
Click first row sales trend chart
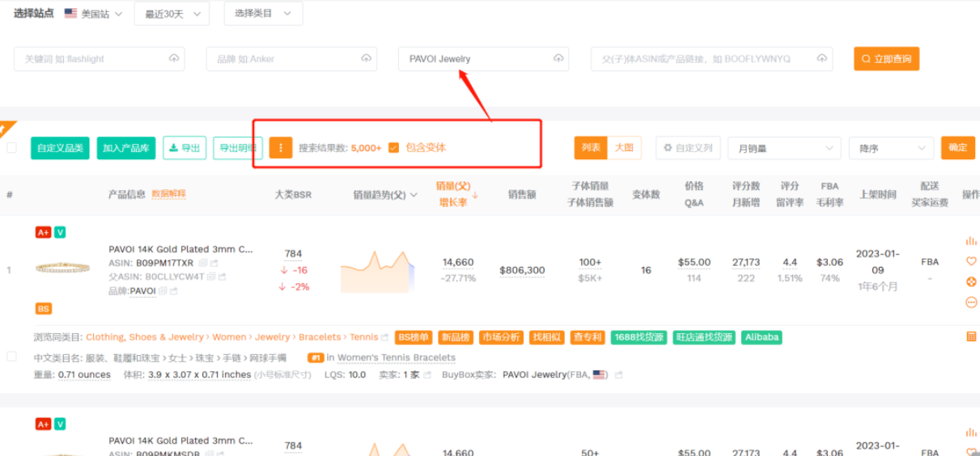coord(377,271)
